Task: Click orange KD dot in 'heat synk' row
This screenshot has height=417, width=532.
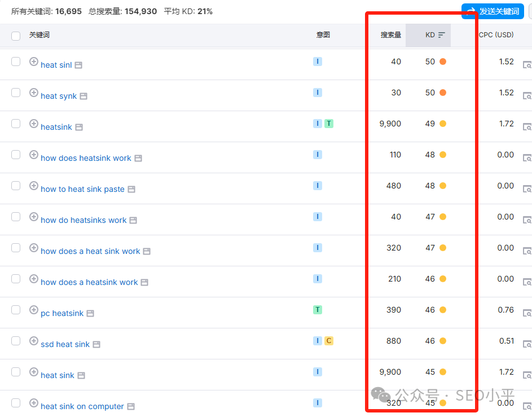Action: (x=443, y=93)
